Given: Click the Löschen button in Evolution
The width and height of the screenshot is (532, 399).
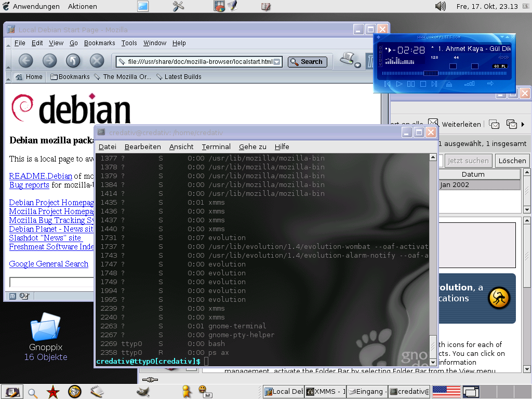Looking at the screenshot, I should 512,161.
